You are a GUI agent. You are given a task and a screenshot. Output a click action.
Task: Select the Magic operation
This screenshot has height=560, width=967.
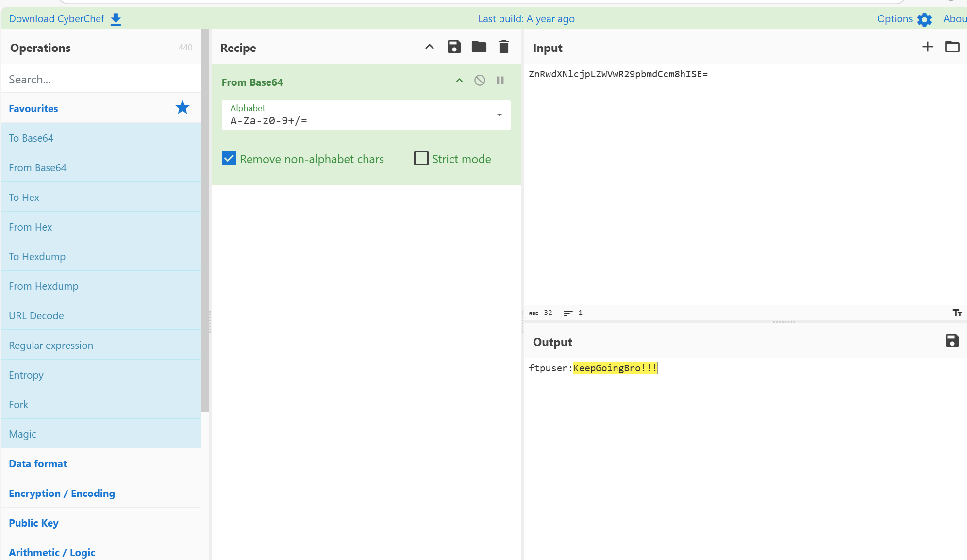[x=22, y=434]
